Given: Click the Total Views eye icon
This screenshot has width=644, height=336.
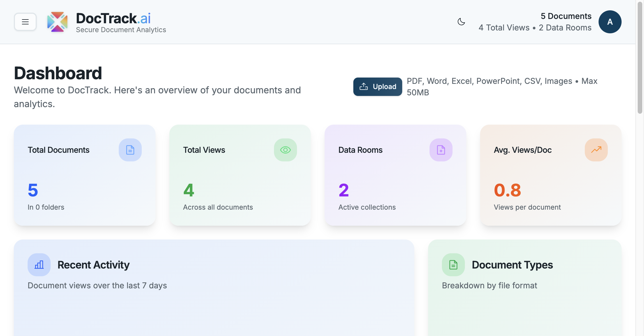Looking at the screenshot, I should (285, 150).
